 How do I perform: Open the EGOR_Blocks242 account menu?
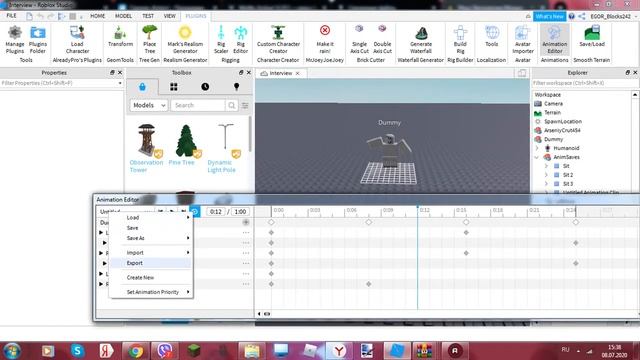tap(613, 16)
